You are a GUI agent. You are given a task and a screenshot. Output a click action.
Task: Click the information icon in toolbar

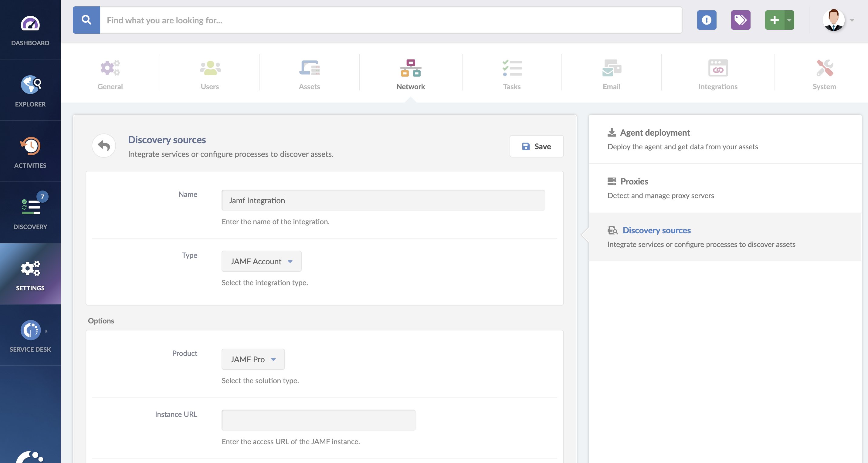pos(707,19)
